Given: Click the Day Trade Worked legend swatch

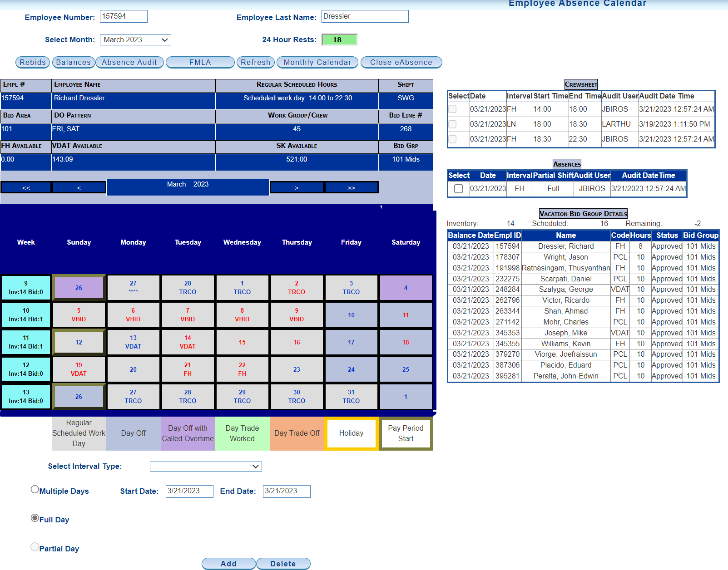Looking at the screenshot, I should point(242,433).
